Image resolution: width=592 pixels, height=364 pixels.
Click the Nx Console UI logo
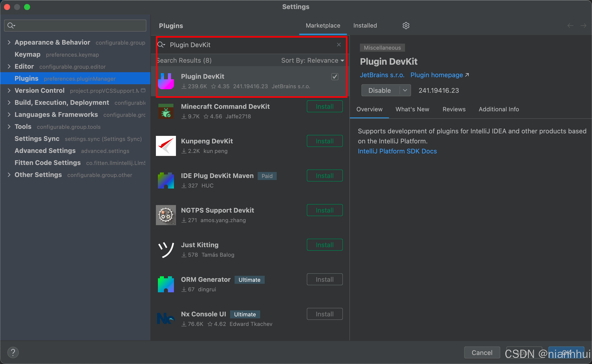pos(166,319)
